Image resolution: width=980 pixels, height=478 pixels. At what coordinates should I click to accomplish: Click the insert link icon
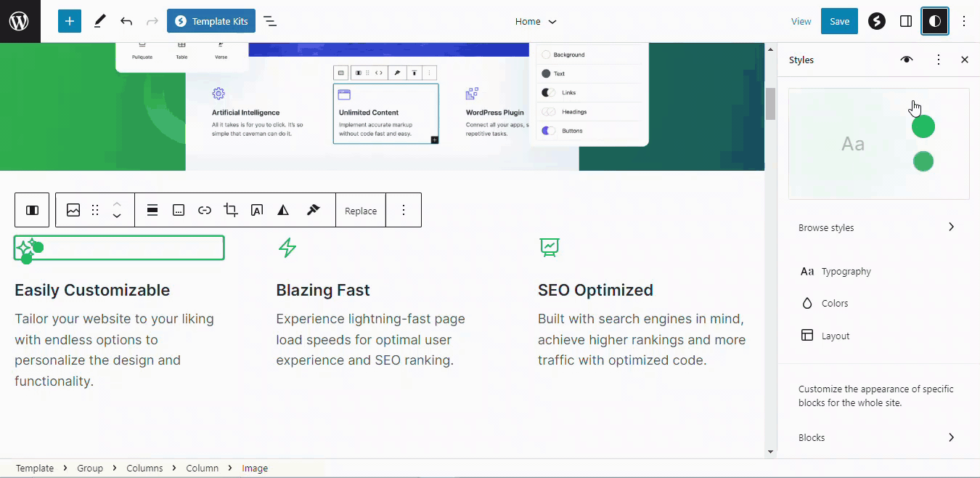[x=205, y=210]
